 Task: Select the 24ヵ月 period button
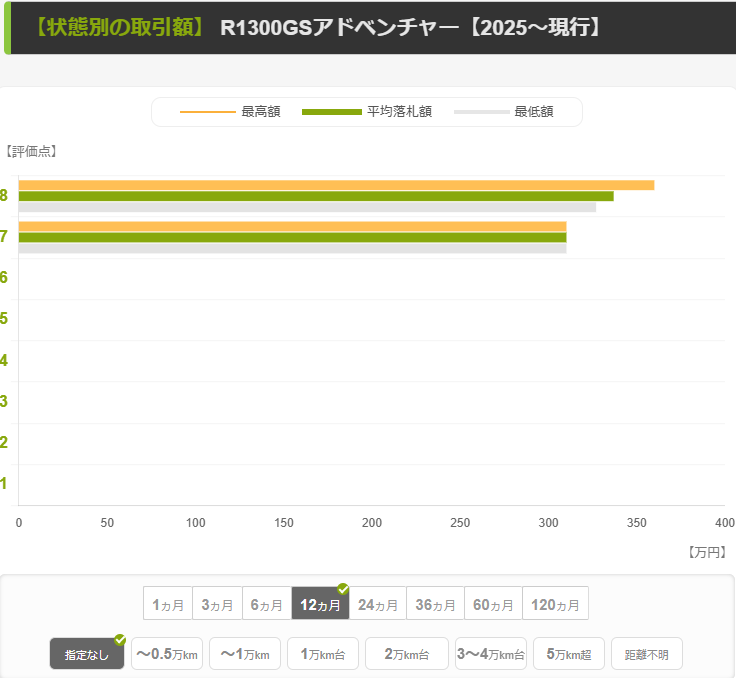(378, 604)
